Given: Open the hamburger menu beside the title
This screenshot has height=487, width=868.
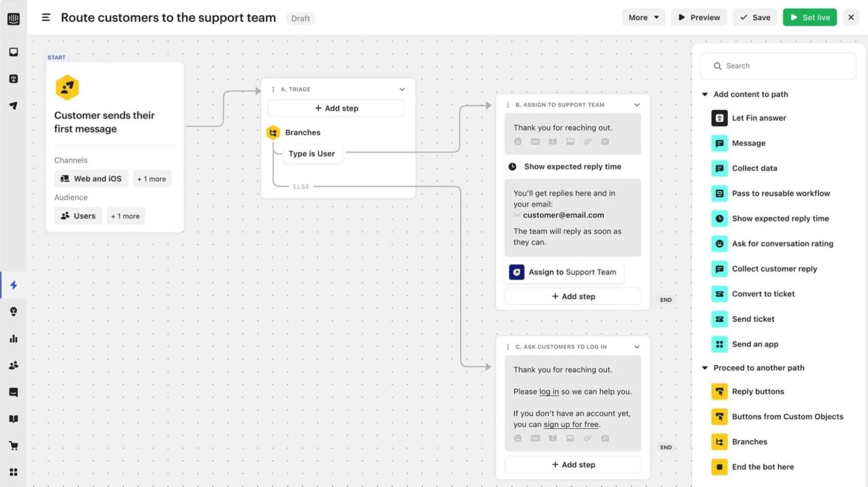Looking at the screenshot, I should pyautogui.click(x=46, y=18).
